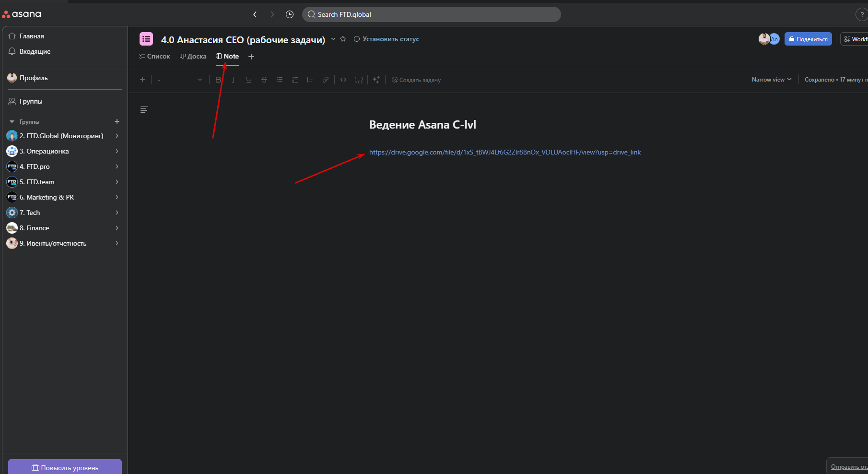Open Главная in the sidebar
The width and height of the screenshot is (868, 474).
point(65,36)
